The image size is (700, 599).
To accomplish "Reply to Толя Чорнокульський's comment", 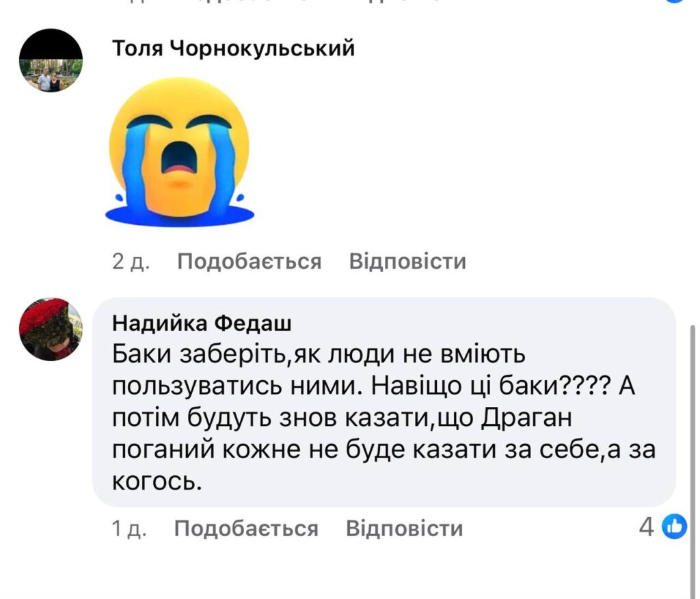I will point(407,262).
